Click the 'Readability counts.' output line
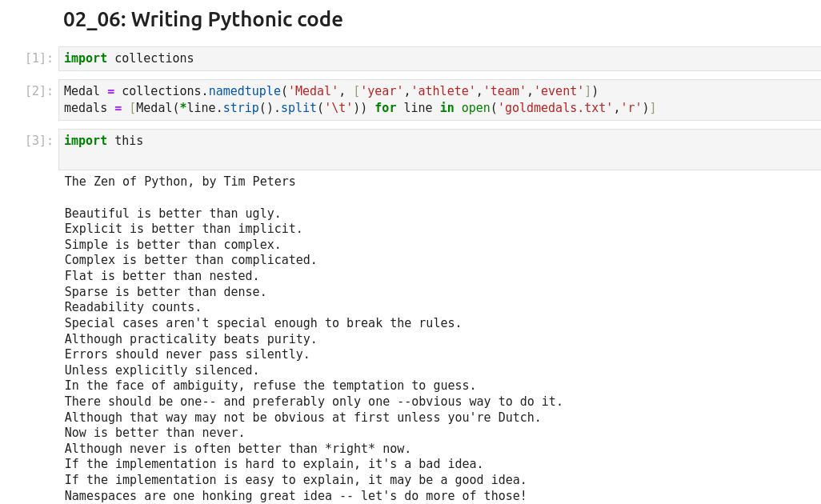Image resolution: width=821 pixels, height=504 pixels. click(x=133, y=307)
